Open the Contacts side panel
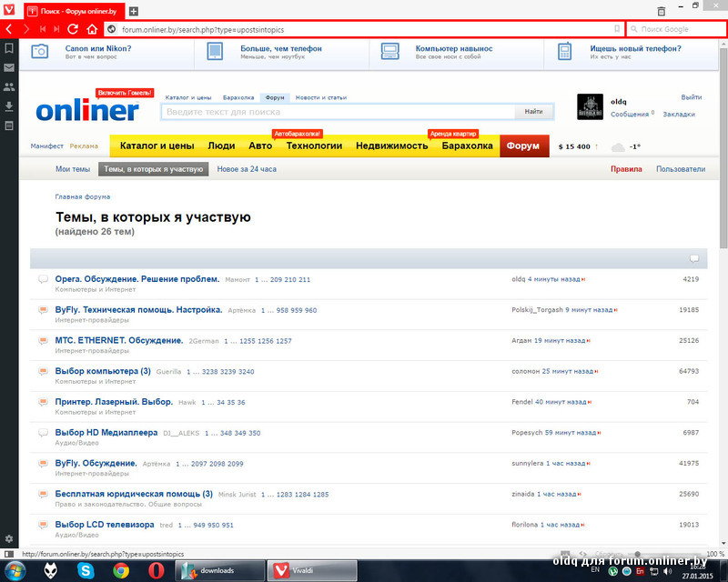Viewport: 728px width, 582px height. (x=9, y=86)
